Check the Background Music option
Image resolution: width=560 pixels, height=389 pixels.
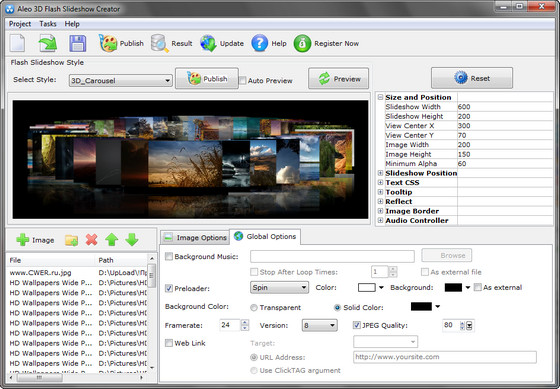169,256
